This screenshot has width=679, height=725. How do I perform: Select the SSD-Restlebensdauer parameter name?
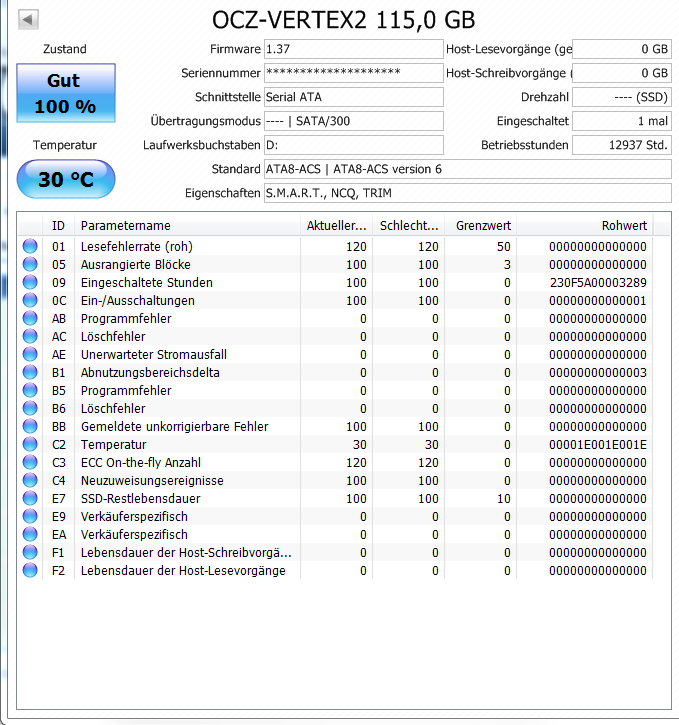click(x=141, y=499)
